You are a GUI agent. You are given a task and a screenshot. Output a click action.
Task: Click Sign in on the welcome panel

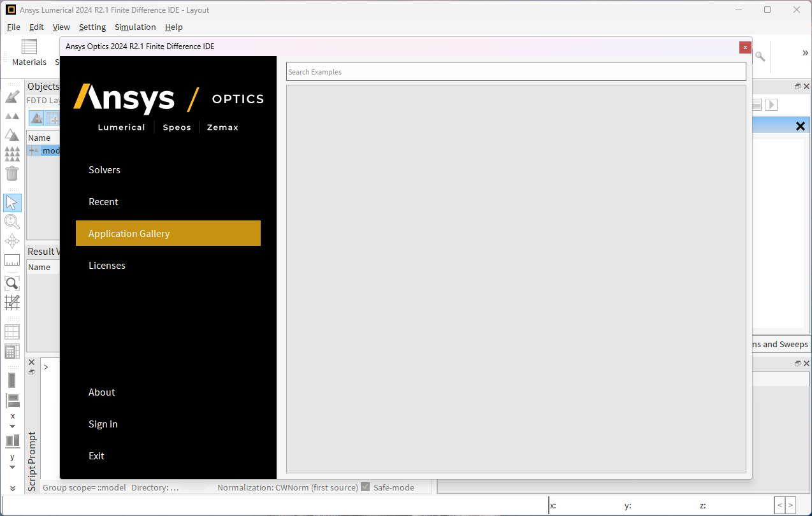coord(103,424)
